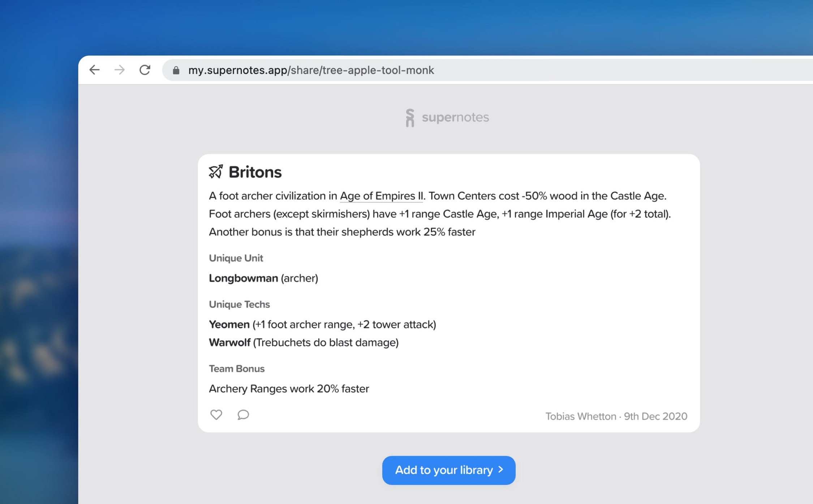The image size is (813, 504).
Task: Click the bold Warwolf text
Action: (229, 342)
